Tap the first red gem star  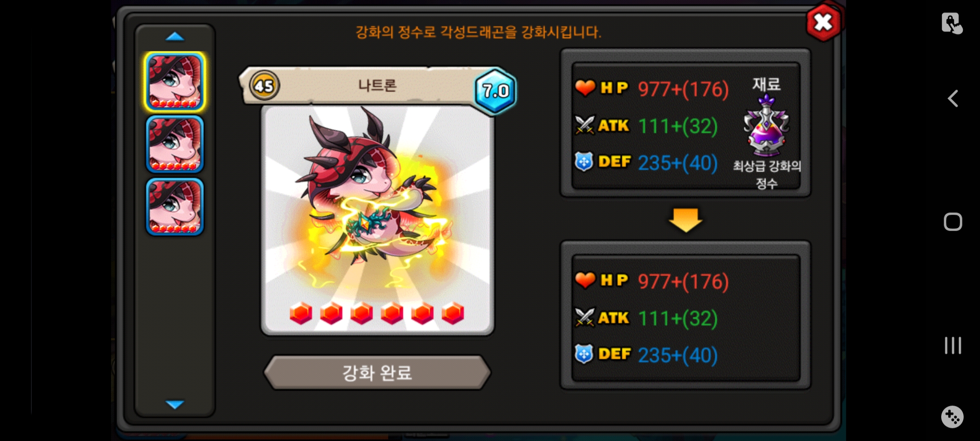pos(301,314)
